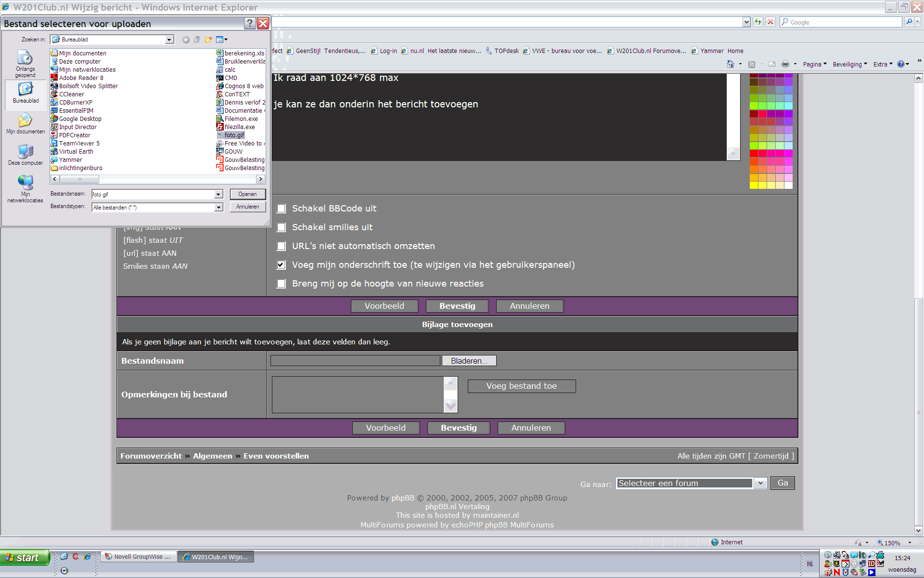Enable Schakel smilies uit checkbox

(282, 227)
